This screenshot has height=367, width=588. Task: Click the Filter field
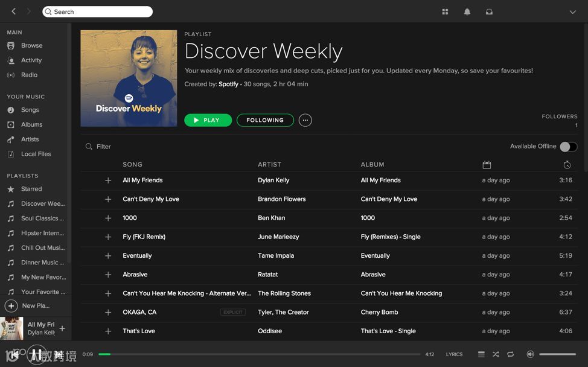[x=103, y=147]
